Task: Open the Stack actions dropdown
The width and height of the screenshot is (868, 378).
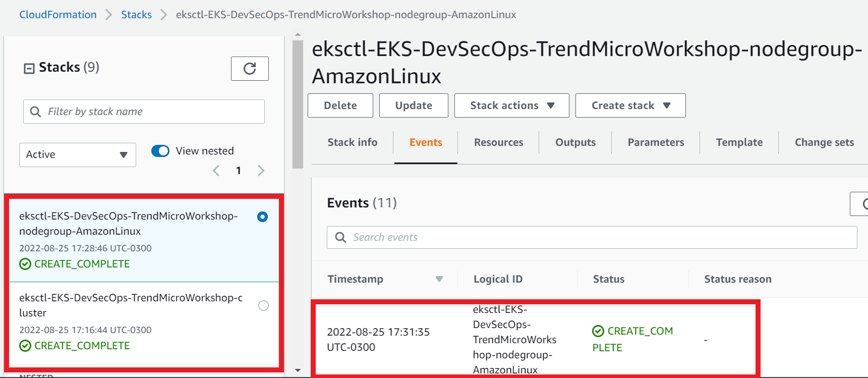Action: [512, 105]
